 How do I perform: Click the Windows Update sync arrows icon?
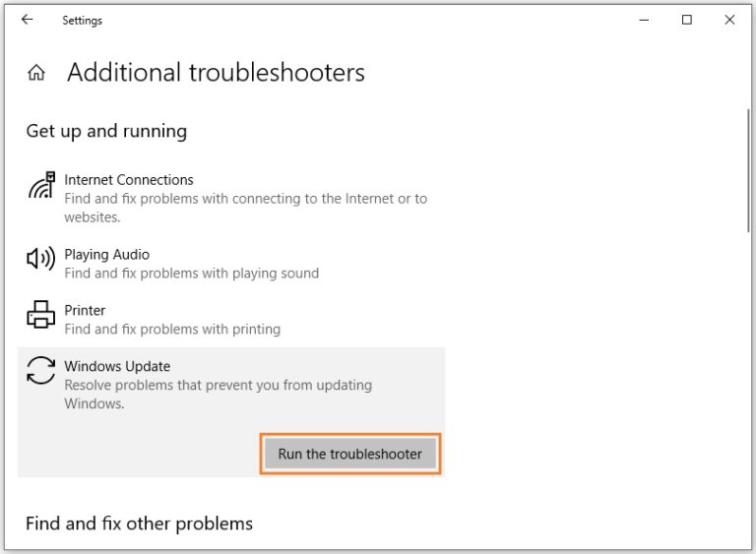(x=40, y=371)
